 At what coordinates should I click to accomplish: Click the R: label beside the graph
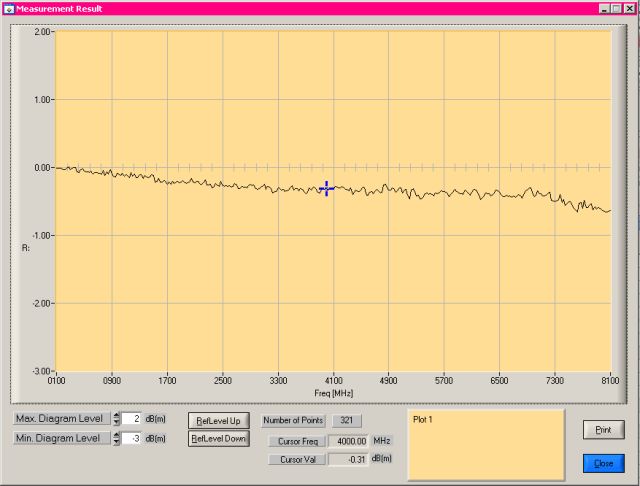point(26,248)
